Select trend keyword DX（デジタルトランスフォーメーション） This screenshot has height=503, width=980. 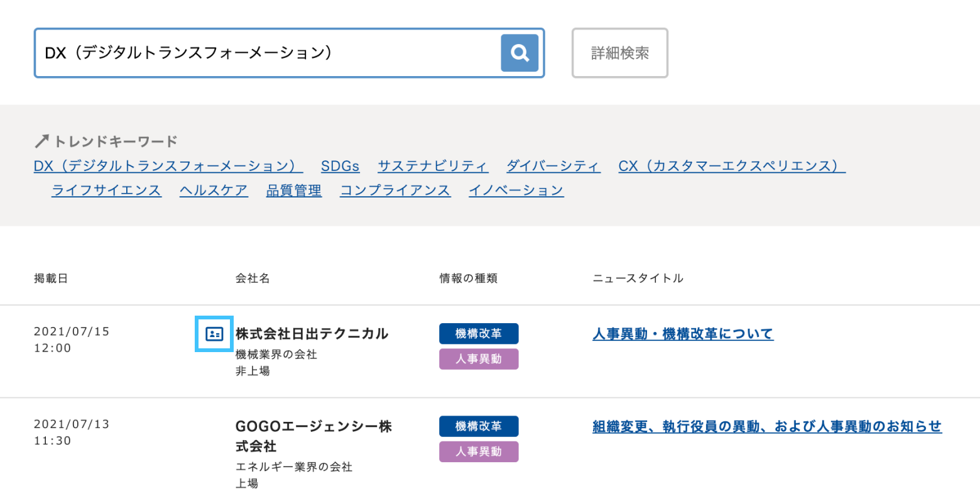[168, 166]
